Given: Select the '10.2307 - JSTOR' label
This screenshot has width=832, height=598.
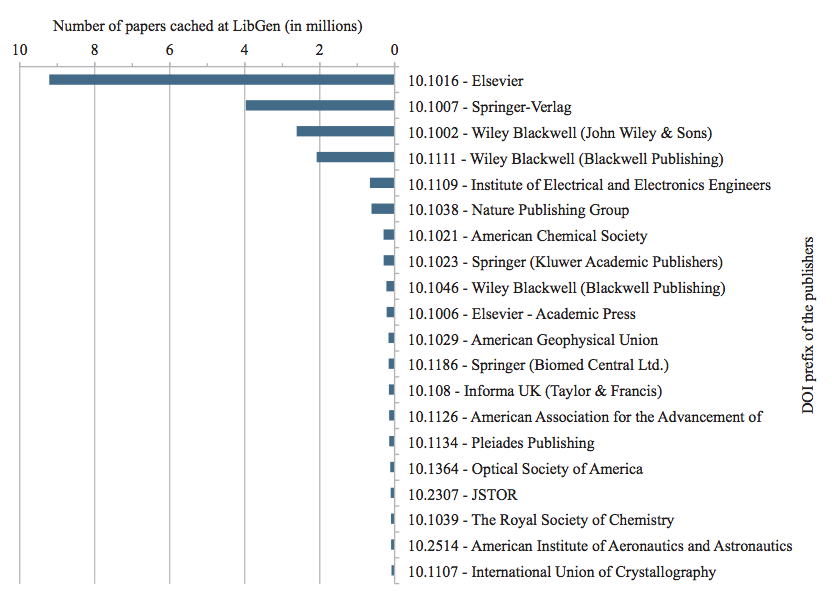Looking at the screenshot, I should coord(462,495).
